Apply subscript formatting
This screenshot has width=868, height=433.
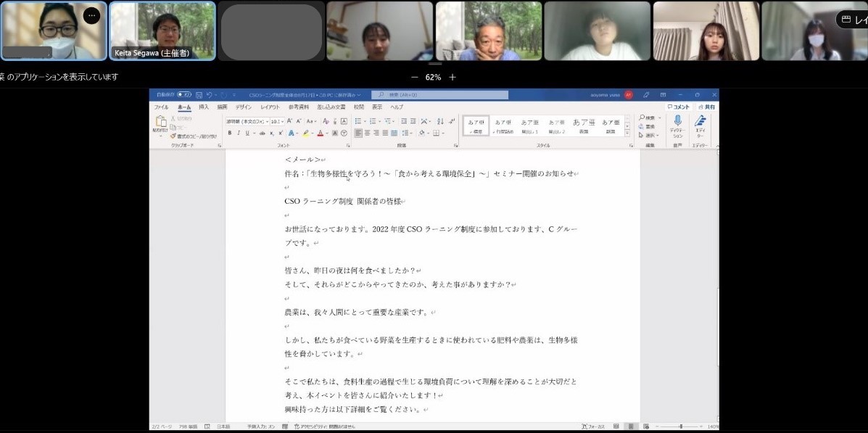click(x=272, y=133)
